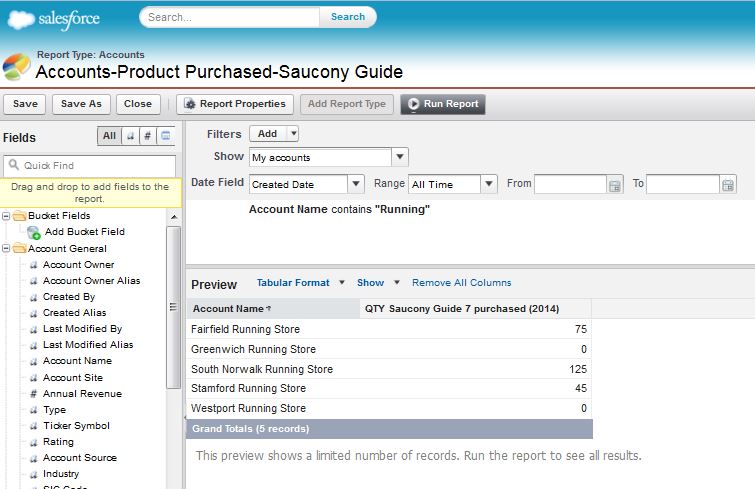Click the Tabular Format link

[x=293, y=283]
